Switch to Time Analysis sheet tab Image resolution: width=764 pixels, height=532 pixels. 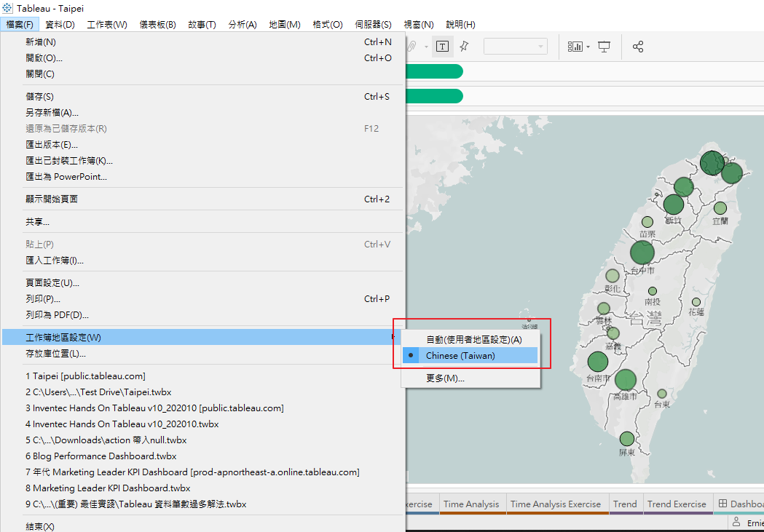pos(471,504)
